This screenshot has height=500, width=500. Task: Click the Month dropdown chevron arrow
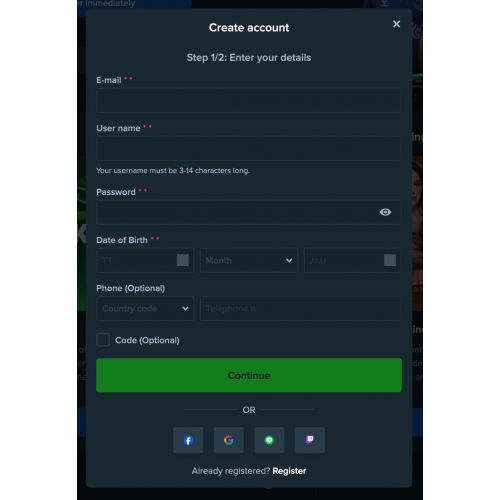(x=289, y=260)
